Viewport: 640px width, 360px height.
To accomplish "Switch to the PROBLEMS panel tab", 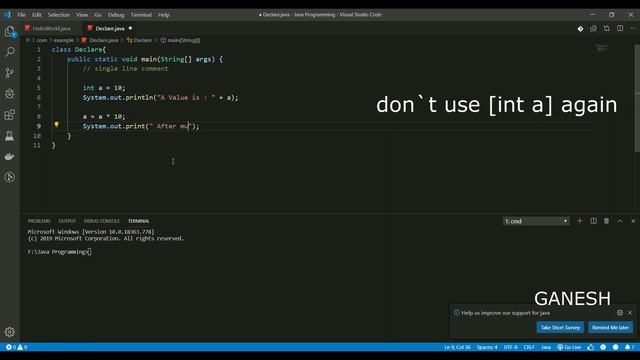I will (x=39, y=221).
